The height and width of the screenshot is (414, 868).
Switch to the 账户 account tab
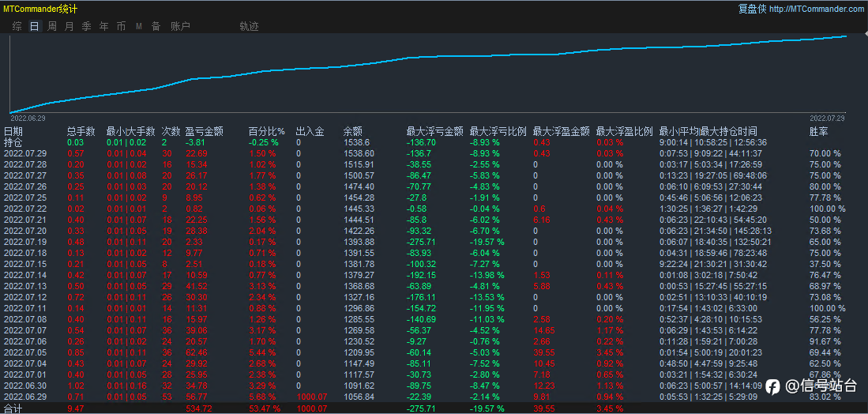pyautogui.click(x=180, y=26)
